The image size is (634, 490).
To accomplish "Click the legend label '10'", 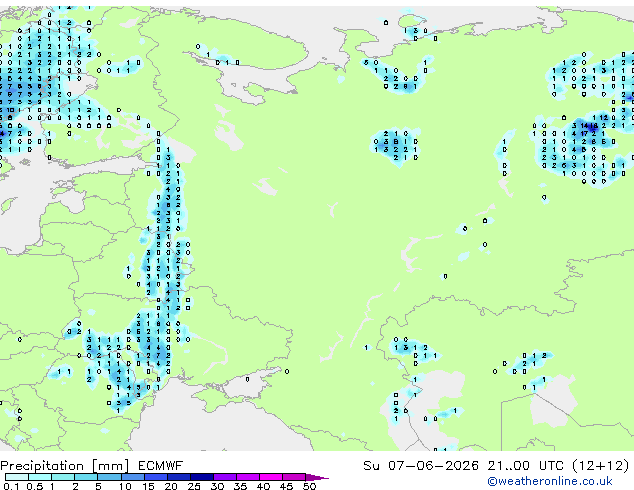I will 125,486.
